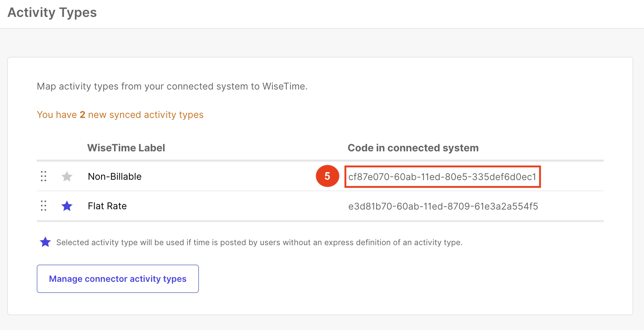The height and width of the screenshot is (330, 644).
Task: Select the Non-Billable row
Action: coord(114,177)
